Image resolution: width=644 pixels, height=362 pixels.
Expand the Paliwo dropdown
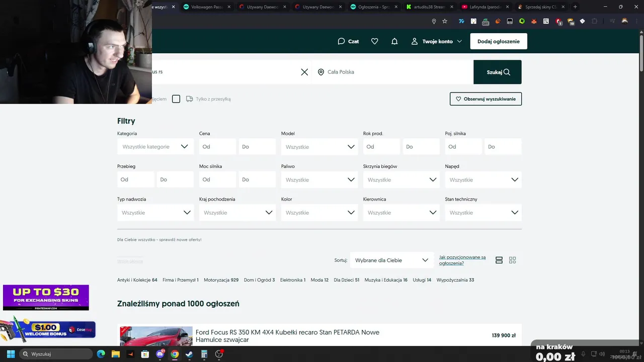(x=319, y=179)
